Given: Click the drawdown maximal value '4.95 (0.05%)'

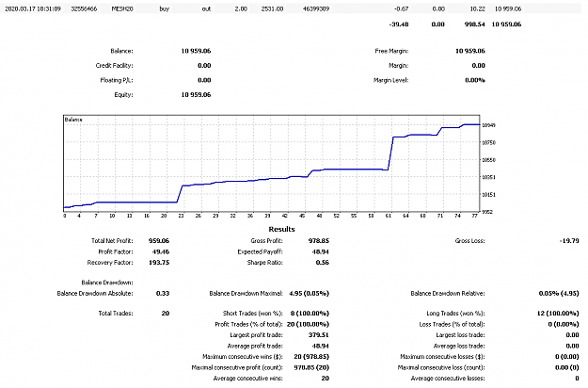Looking at the screenshot, I should (309, 294).
